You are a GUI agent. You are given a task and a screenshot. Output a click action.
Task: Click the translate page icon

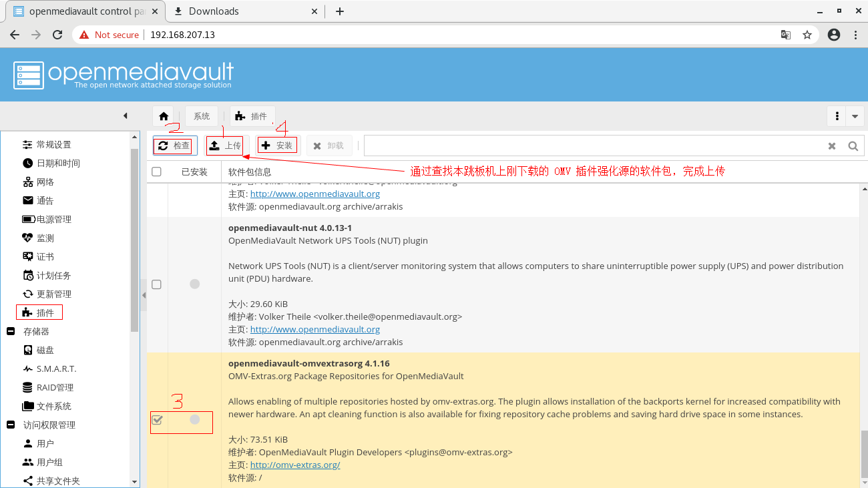[x=786, y=35]
